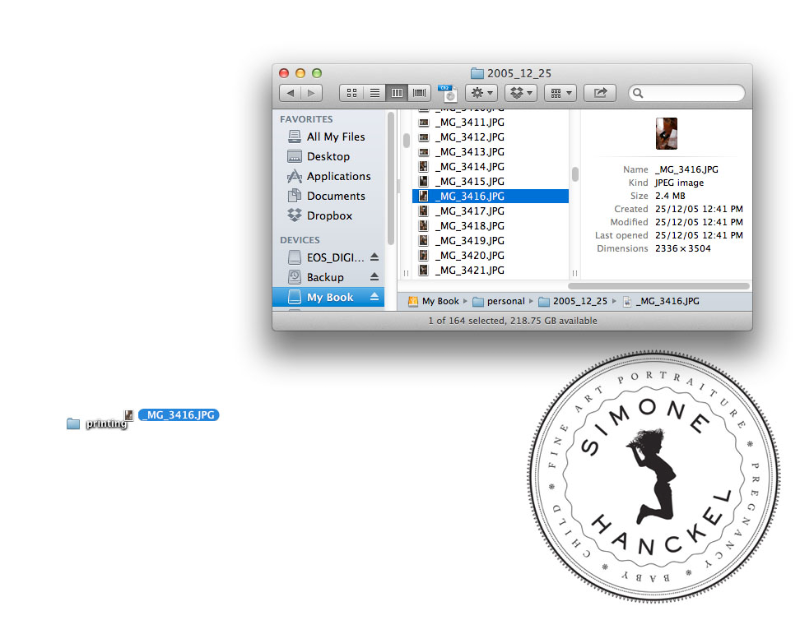Image resolution: width=800 pixels, height=634 pixels.
Task: Click the toolbar app icon beside view buttons
Action: tap(447, 93)
